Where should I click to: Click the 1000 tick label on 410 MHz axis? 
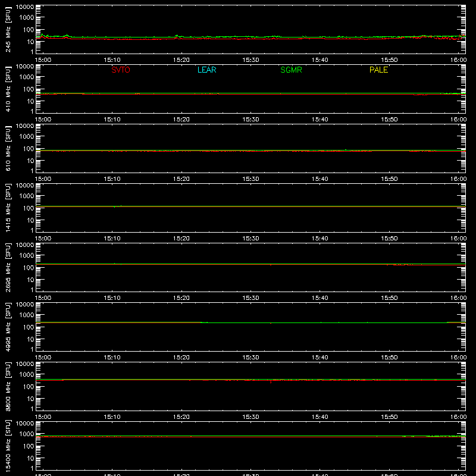[x=27, y=77]
